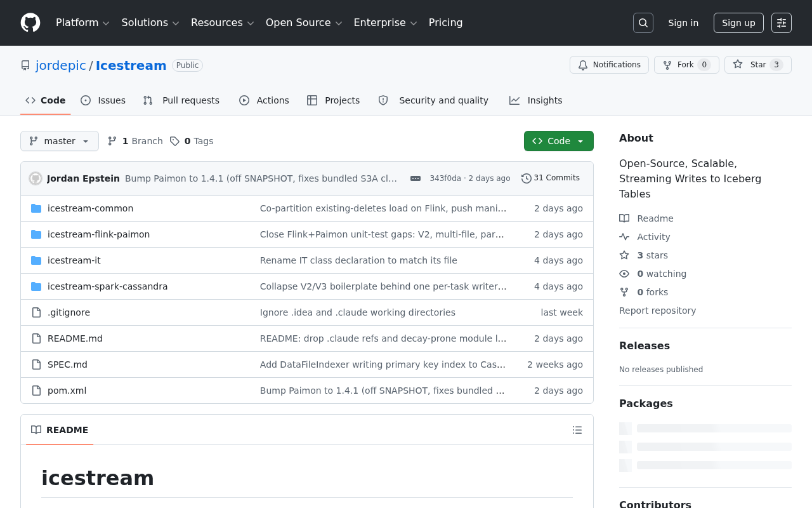Screen dimensions: 812x508
Task: Expand the Resources menu
Action: point(222,23)
